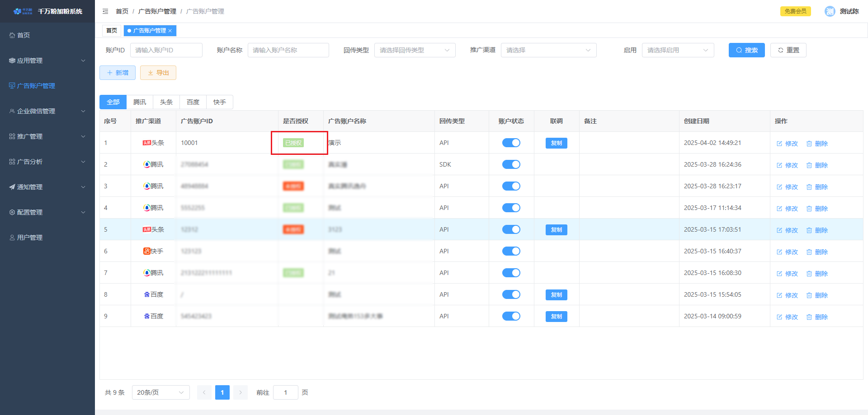The width and height of the screenshot is (868, 415).
Task: Expand the 应用管理 sidebar menu
Action: pyautogui.click(x=47, y=61)
